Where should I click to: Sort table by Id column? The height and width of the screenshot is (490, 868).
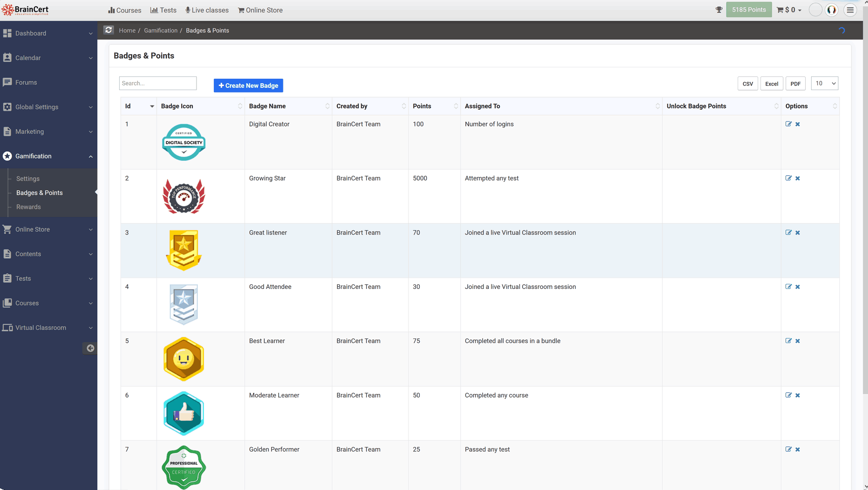point(139,106)
